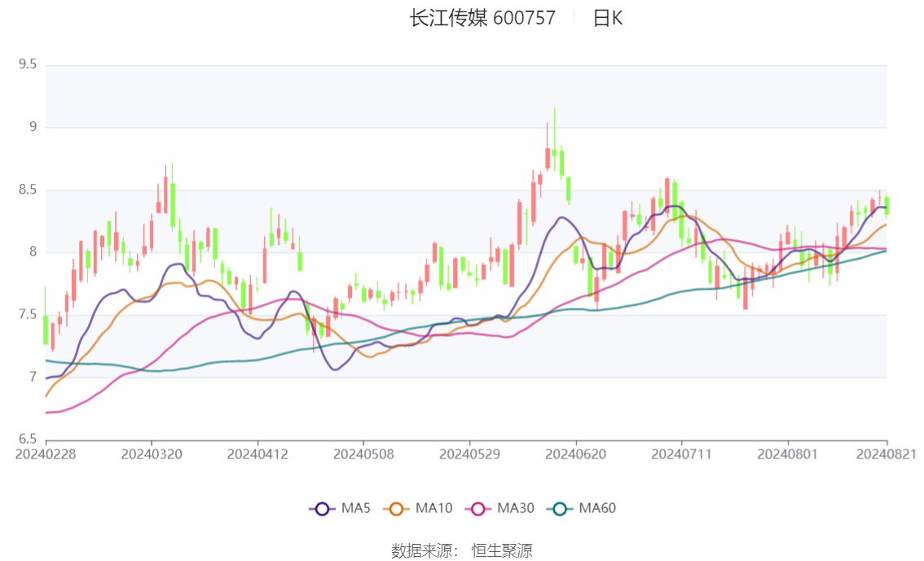This screenshot has height=561, width=924.
Task: Click the 20240508 date axis label
Action: tap(363, 454)
